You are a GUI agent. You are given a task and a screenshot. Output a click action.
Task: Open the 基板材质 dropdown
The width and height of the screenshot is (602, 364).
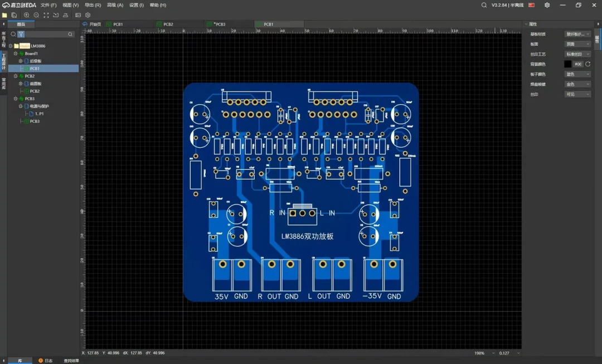(577, 34)
